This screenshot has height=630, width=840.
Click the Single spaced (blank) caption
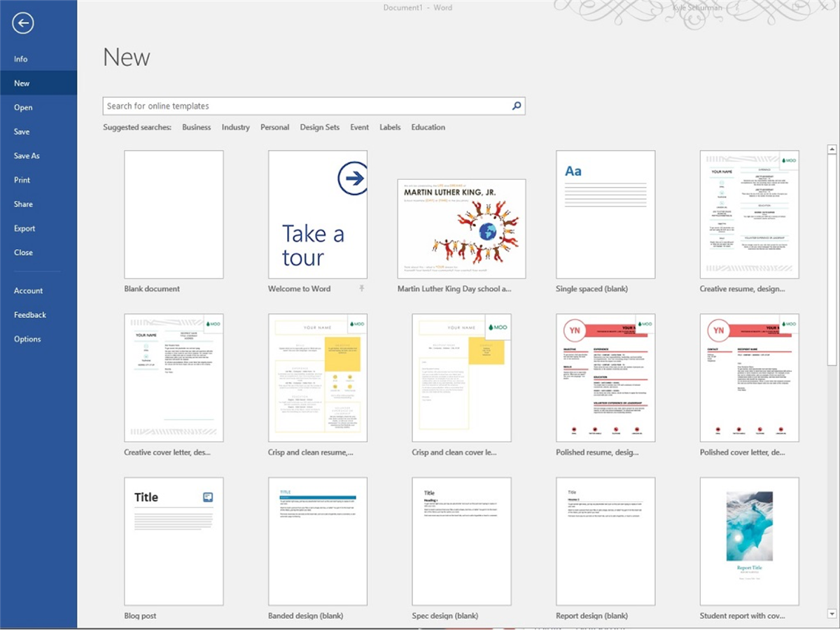592,288
